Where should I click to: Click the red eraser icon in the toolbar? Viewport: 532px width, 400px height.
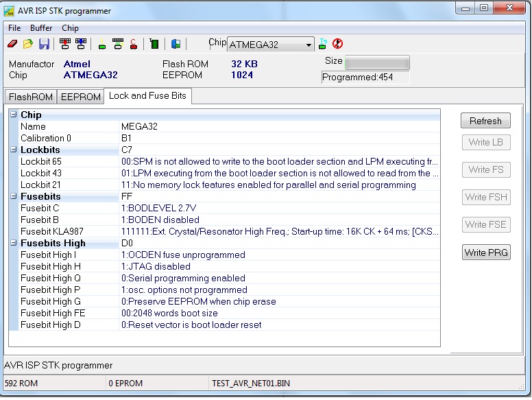[12, 44]
